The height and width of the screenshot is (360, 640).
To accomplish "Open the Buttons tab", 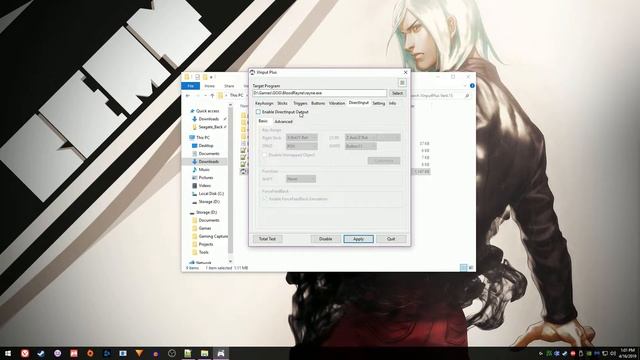I will tap(318, 104).
